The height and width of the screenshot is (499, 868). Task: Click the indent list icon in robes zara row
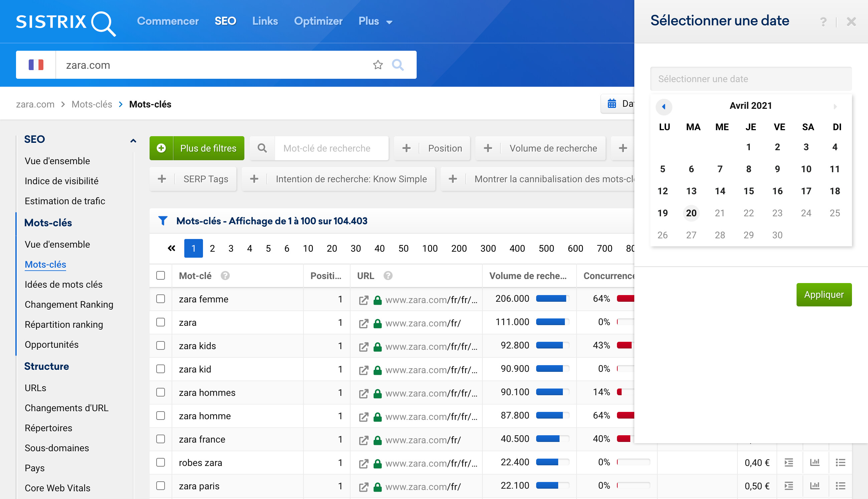coord(789,463)
